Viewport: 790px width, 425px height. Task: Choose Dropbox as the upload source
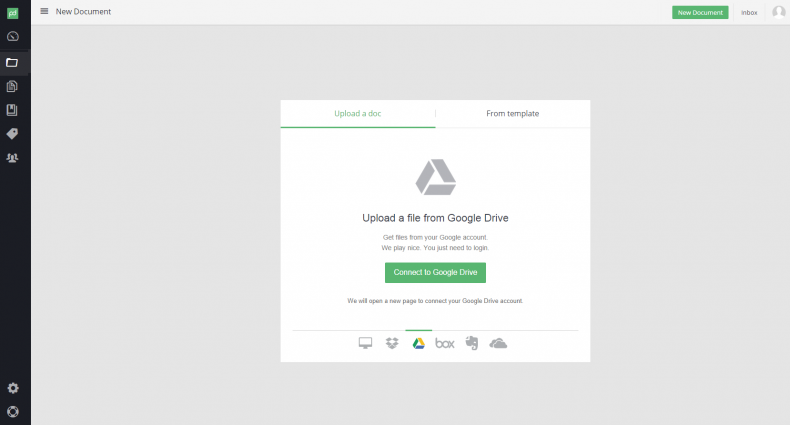(x=392, y=343)
